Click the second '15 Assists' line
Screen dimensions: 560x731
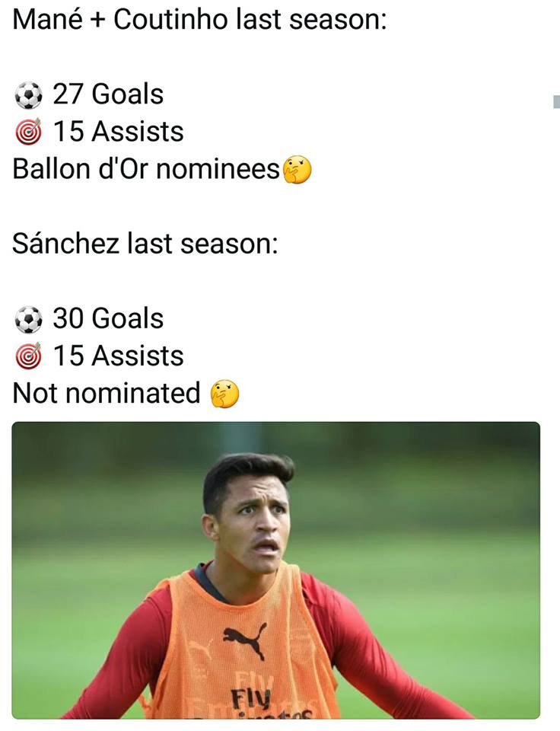[x=118, y=356]
